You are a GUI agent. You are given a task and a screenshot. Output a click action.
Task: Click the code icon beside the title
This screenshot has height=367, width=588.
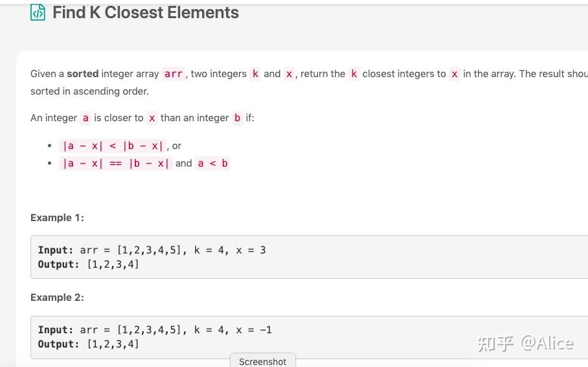pos(38,13)
